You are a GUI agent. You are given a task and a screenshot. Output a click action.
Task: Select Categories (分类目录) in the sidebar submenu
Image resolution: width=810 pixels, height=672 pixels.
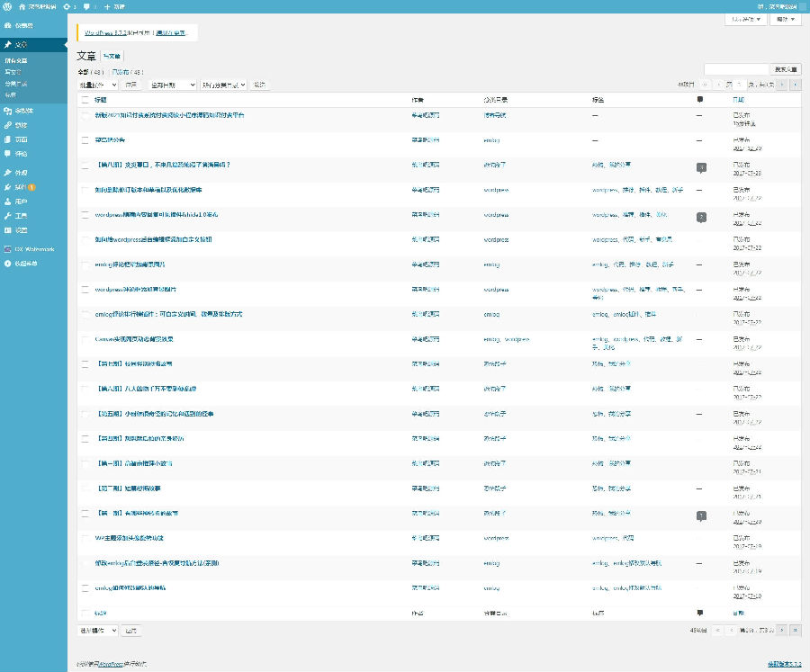[16, 84]
